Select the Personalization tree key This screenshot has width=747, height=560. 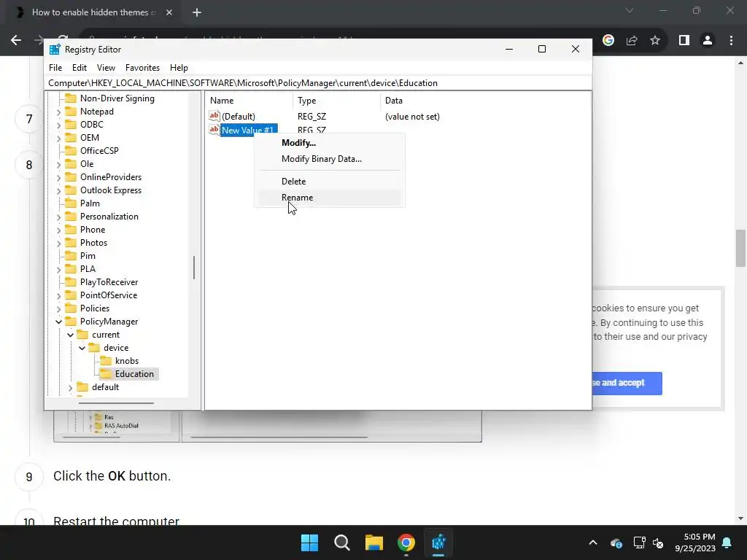[109, 217]
